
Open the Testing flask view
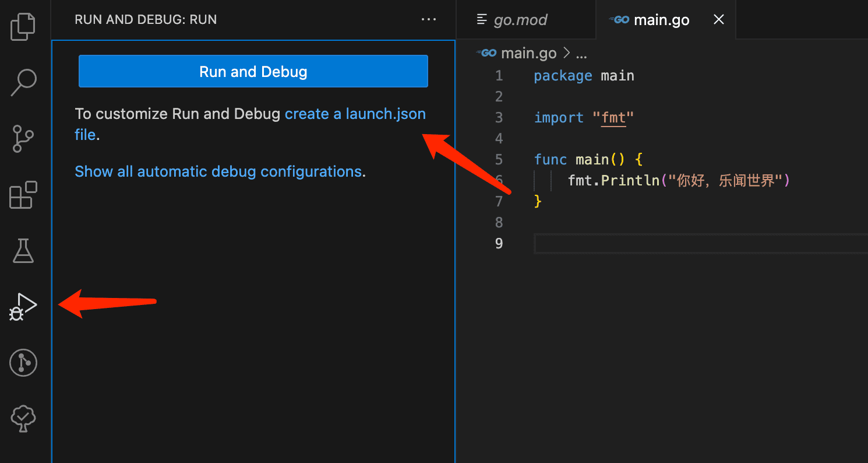[23, 250]
